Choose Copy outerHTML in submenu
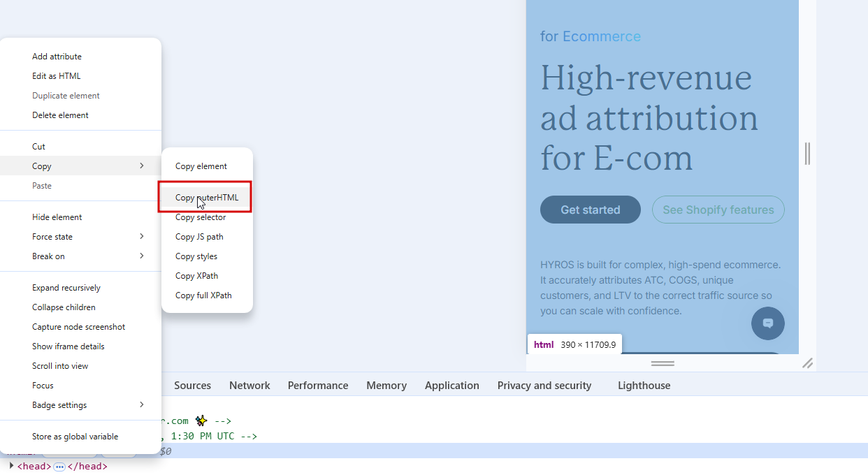The image size is (868, 475). [x=207, y=198]
